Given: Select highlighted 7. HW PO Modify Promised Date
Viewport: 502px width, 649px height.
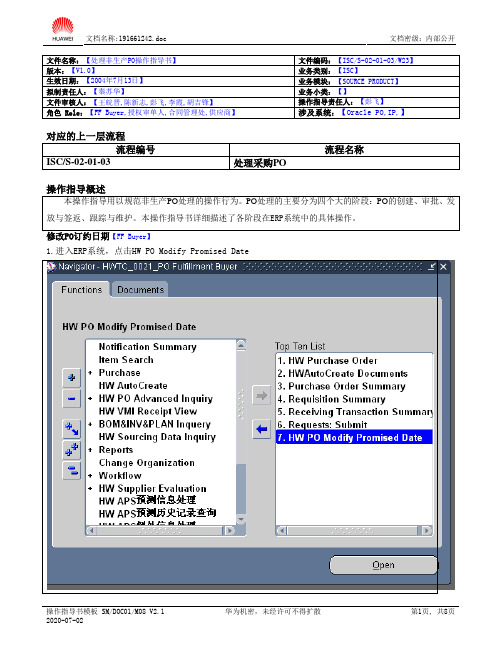Looking at the screenshot, I should (354, 437).
